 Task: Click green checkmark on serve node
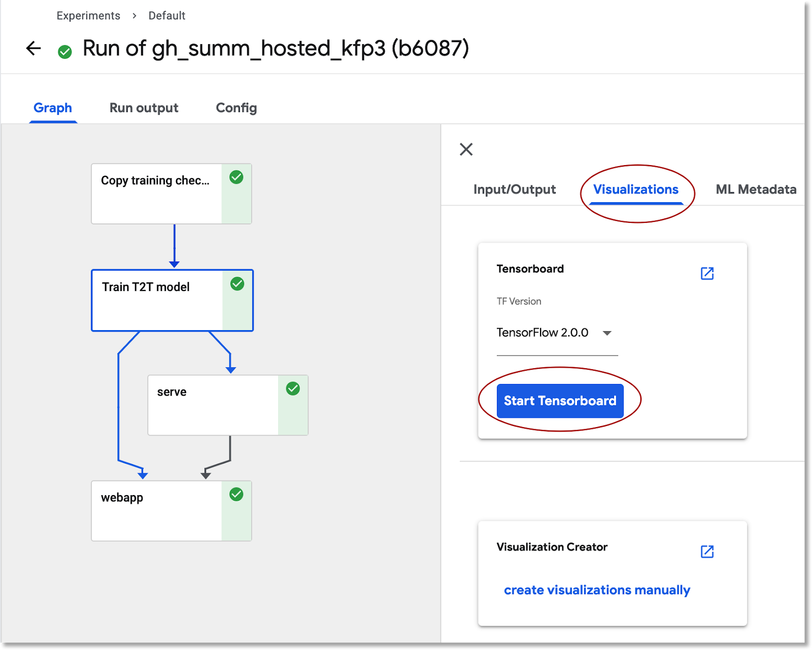click(x=293, y=389)
